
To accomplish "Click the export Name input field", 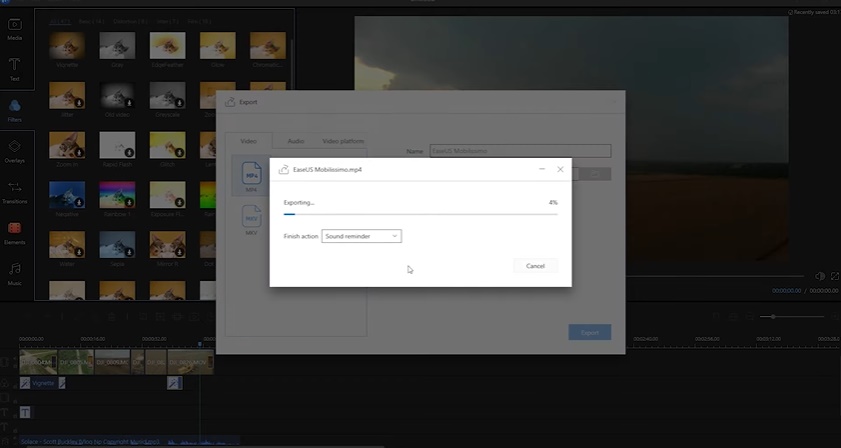I will click(x=519, y=151).
